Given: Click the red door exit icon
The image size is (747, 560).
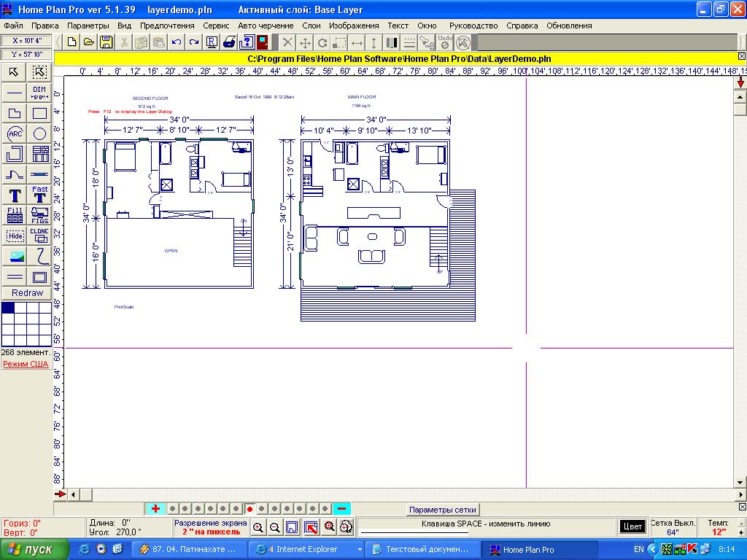Looking at the screenshot, I should click(x=263, y=42).
